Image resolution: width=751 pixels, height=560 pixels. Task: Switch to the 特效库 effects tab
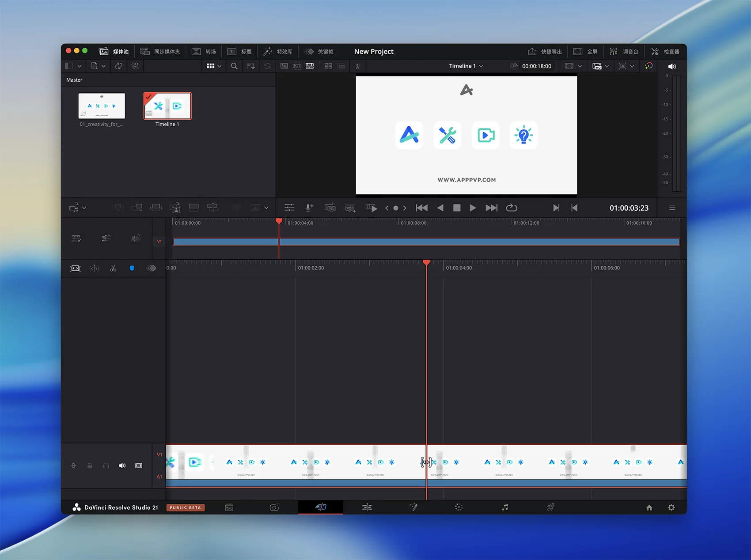tap(278, 52)
